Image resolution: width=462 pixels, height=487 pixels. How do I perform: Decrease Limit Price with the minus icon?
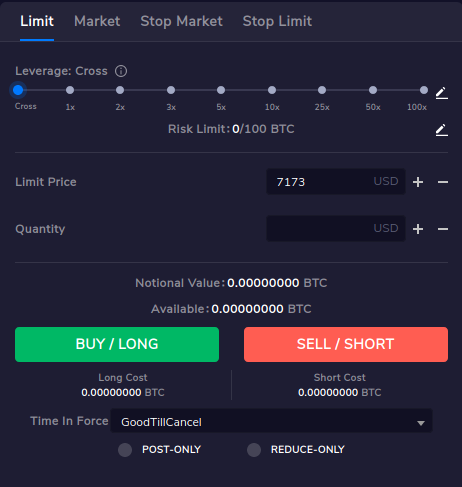coord(443,182)
